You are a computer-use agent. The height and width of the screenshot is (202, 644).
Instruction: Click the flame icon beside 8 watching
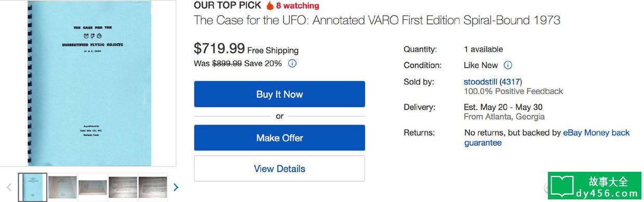pyautogui.click(x=270, y=6)
